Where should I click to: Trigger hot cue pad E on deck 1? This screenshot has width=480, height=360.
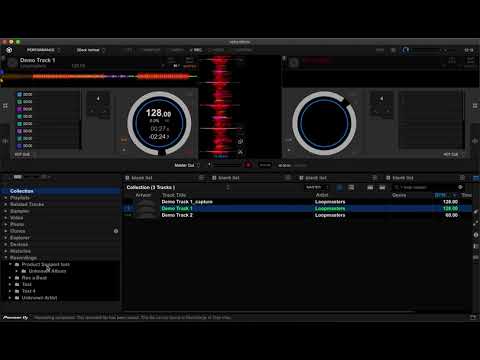pos(20,124)
